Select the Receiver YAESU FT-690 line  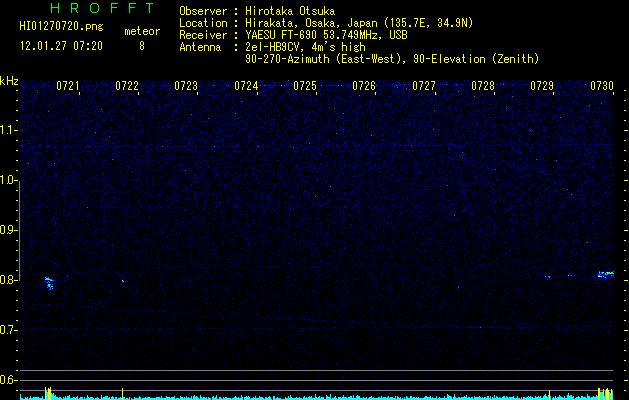click(x=293, y=35)
